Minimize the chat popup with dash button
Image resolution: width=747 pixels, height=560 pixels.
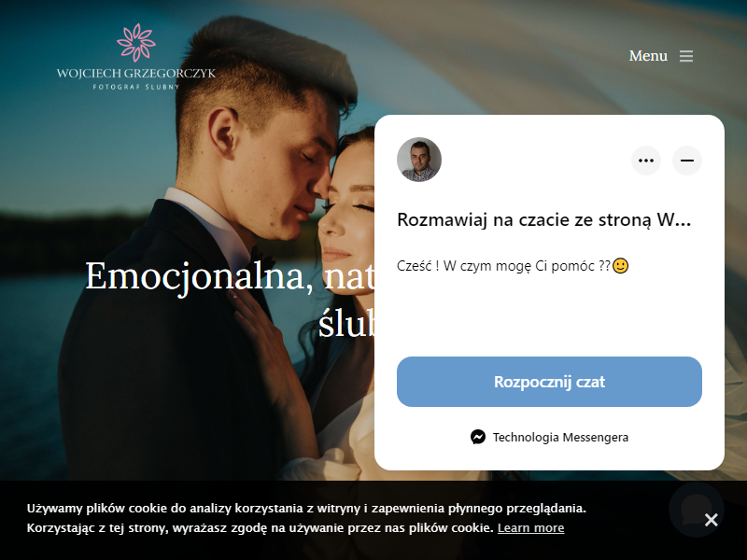pos(687,161)
